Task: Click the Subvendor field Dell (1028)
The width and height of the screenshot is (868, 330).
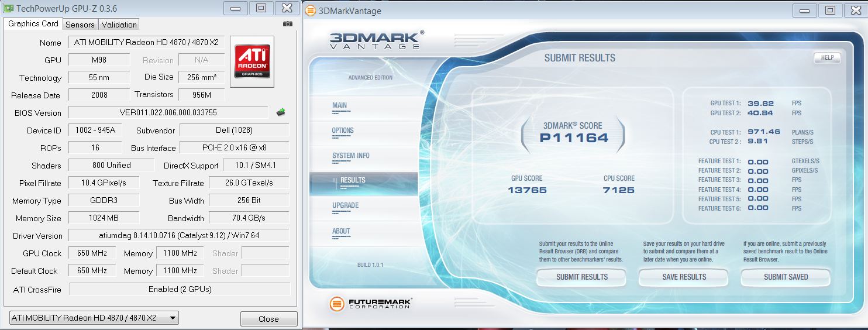Action: 234,130
